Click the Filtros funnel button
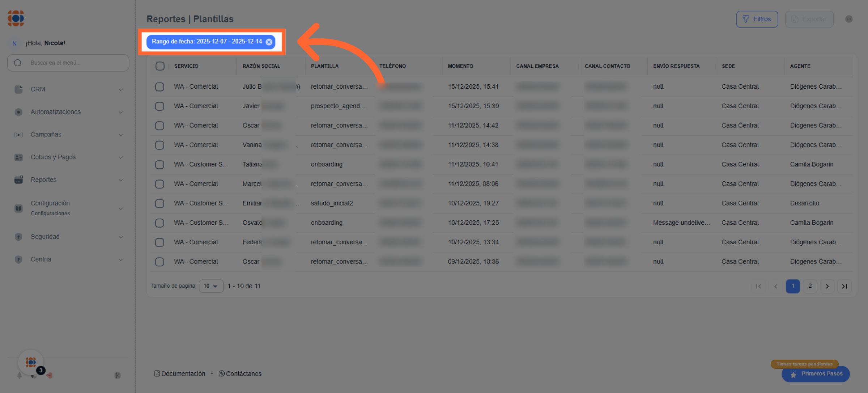Screen dimensions: 868x393 pyautogui.click(x=757, y=19)
